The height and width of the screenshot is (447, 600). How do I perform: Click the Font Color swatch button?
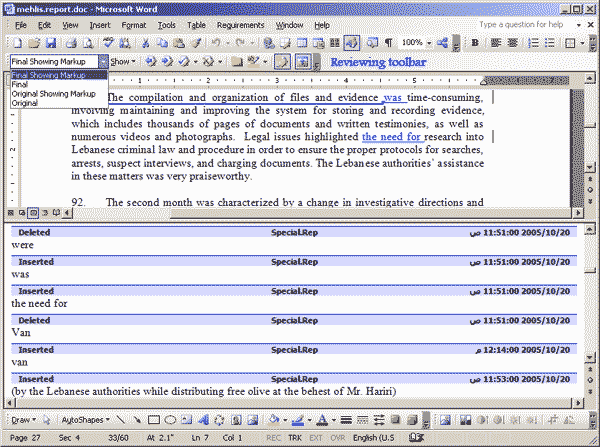coord(322,420)
